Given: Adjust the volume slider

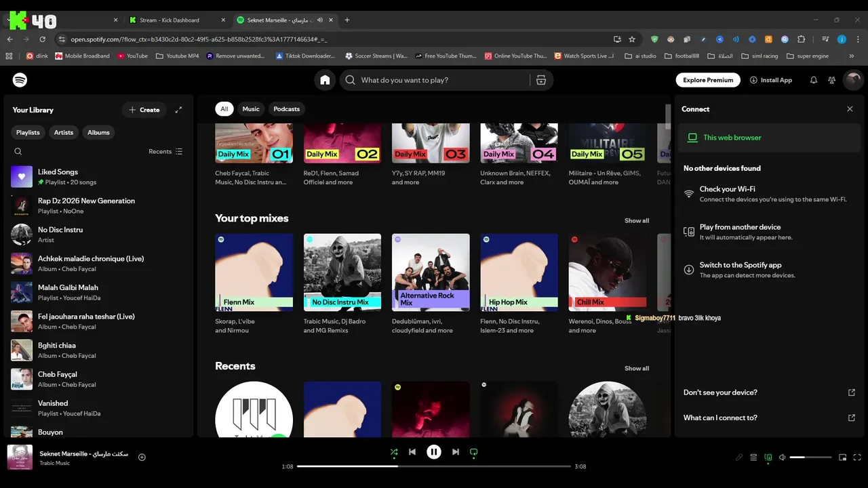Looking at the screenshot, I should (x=810, y=457).
